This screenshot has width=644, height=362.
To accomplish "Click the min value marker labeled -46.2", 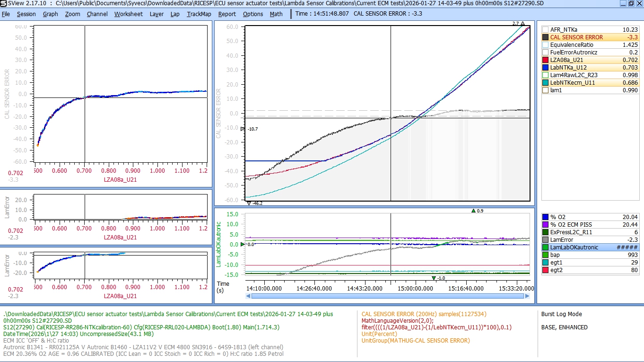I will coord(249,203).
